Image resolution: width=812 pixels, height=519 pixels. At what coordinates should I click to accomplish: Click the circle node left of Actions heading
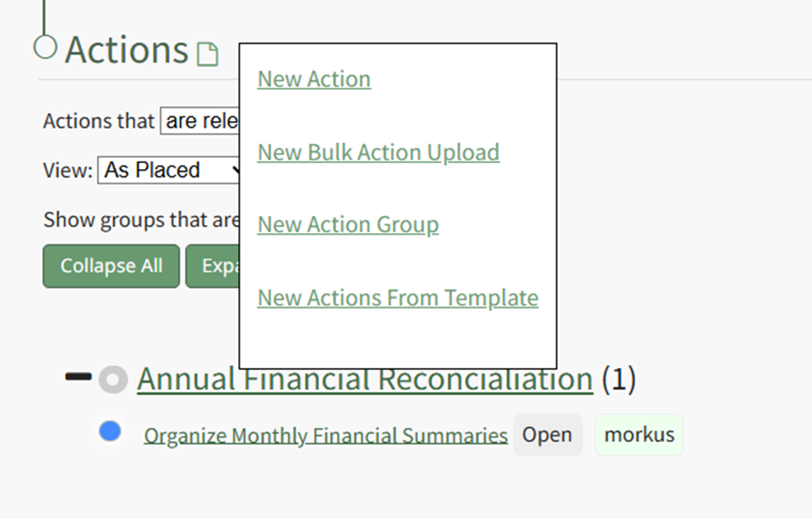[x=44, y=47]
